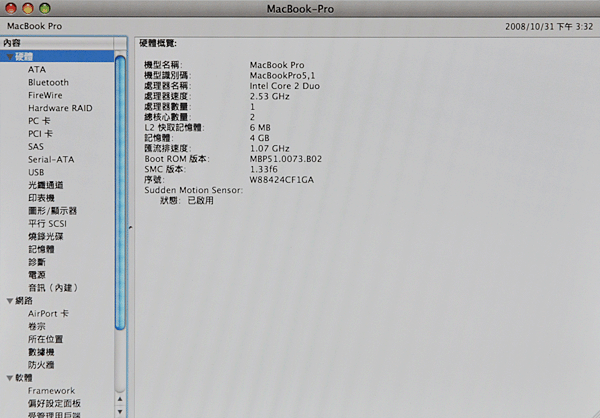600x418 pixels.
Task: Open the 印表機 printers entry
Action: click(41, 198)
